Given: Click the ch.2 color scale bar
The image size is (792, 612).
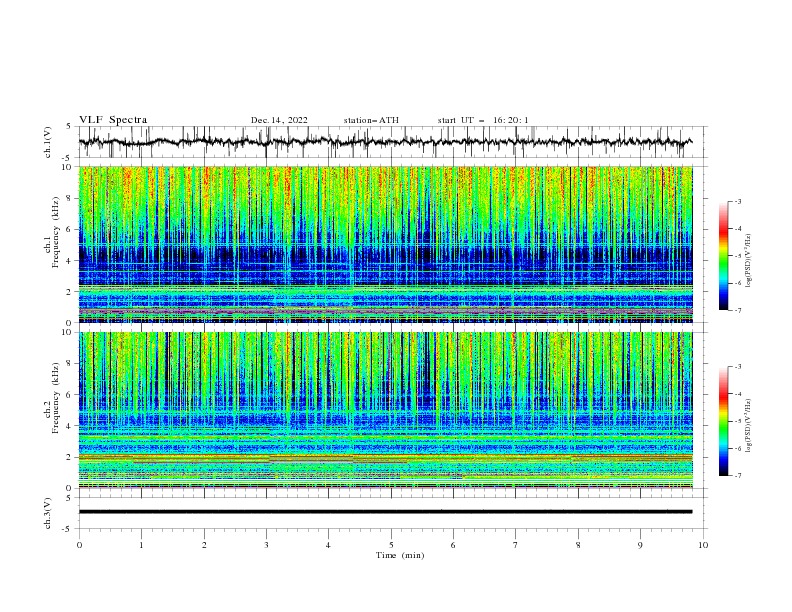Looking at the screenshot, I should click(x=724, y=421).
